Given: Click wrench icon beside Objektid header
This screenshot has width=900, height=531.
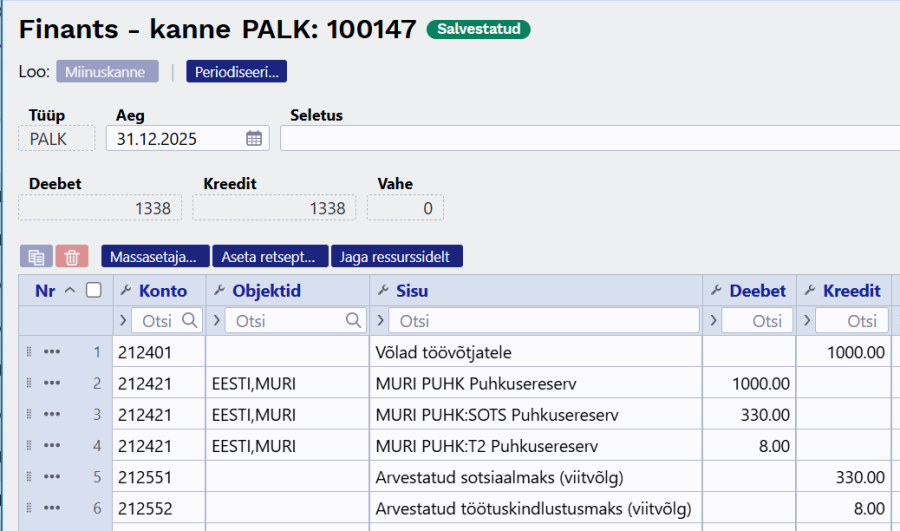Looking at the screenshot, I should pyautogui.click(x=219, y=291).
